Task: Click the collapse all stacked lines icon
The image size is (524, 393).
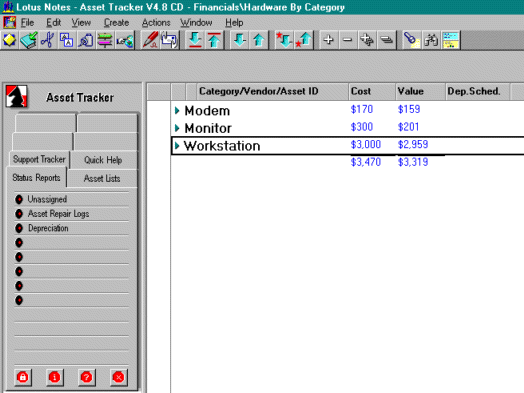Action: (386, 40)
